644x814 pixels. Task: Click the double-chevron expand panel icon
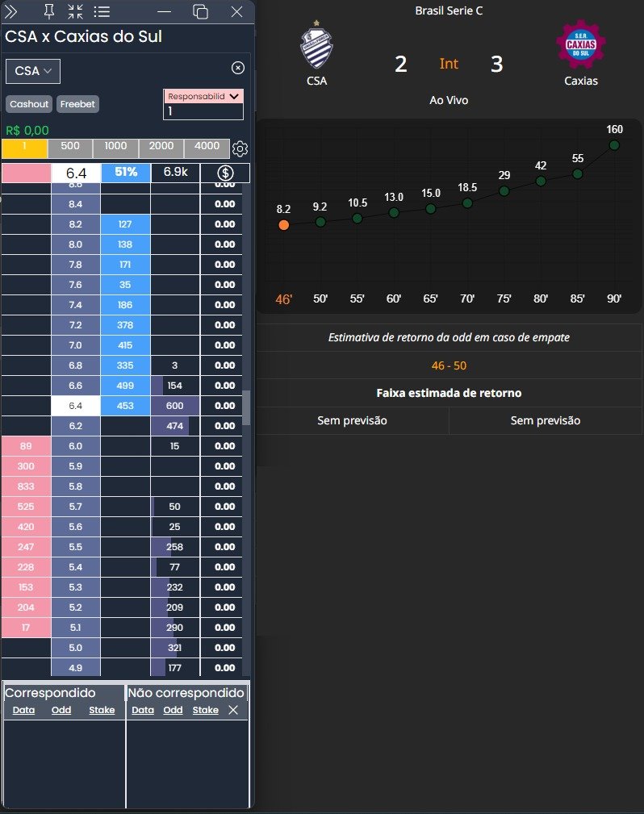point(12,11)
